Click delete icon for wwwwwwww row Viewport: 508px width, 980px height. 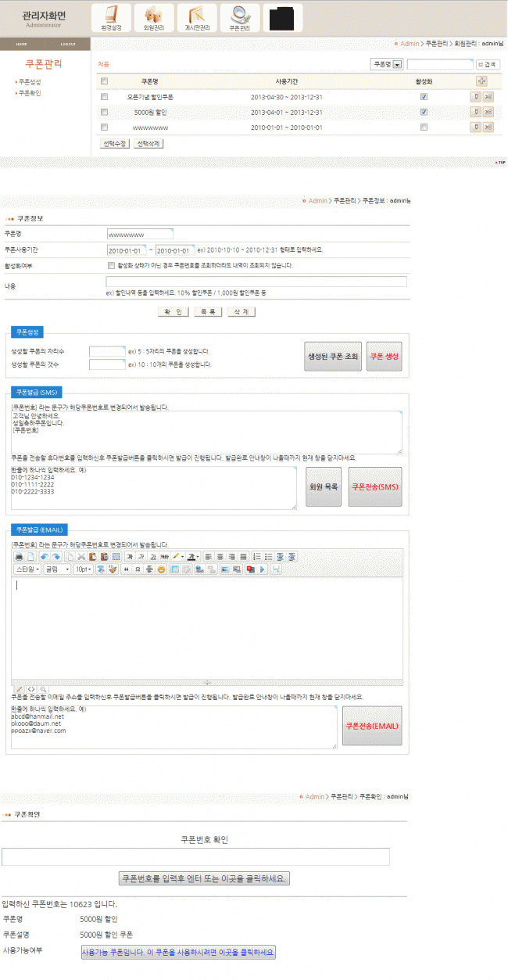488,127
